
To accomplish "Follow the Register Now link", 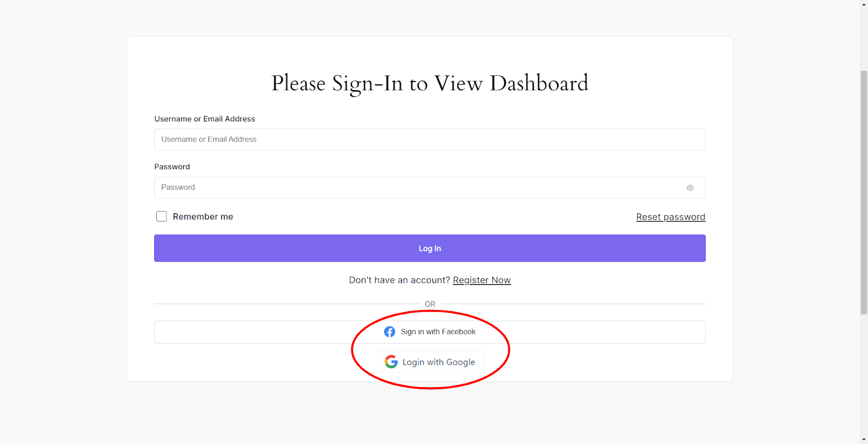I will pyautogui.click(x=481, y=280).
